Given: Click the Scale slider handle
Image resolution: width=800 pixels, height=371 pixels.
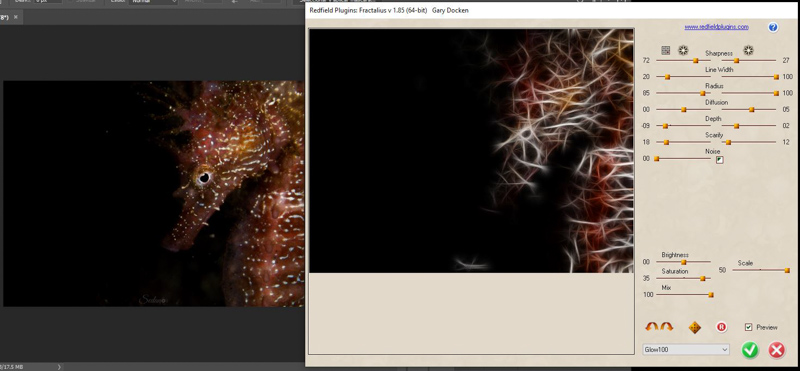Looking at the screenshot, I should pyautogui.click(x=787, y=270).
